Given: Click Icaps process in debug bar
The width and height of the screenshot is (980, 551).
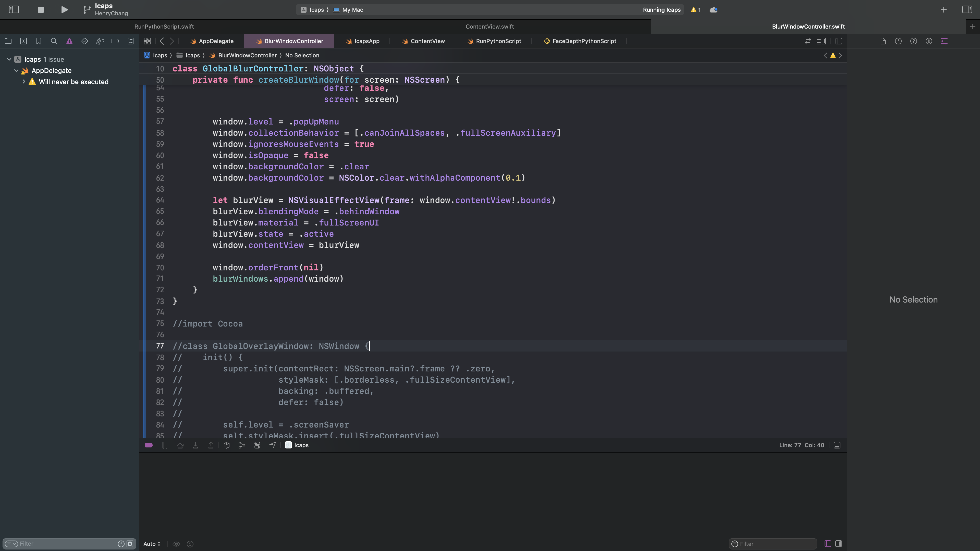Looking at the screenshot, I should [x=297, y=445].
